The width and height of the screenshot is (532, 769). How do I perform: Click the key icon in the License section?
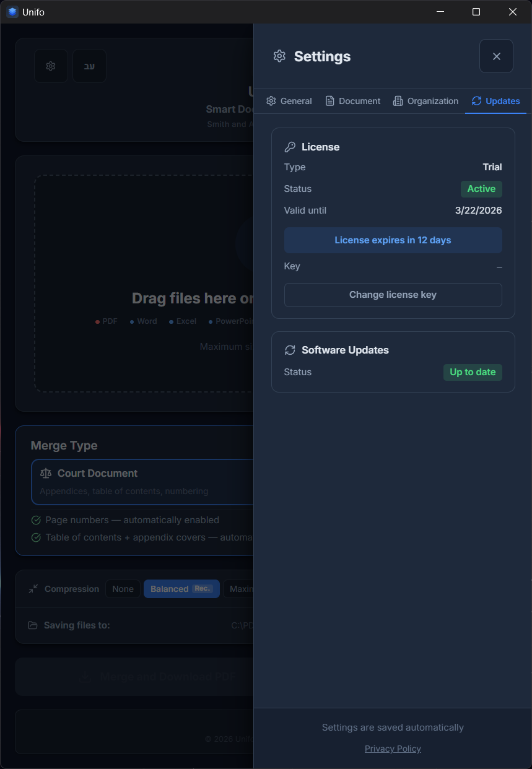click(x=290, y=147)
